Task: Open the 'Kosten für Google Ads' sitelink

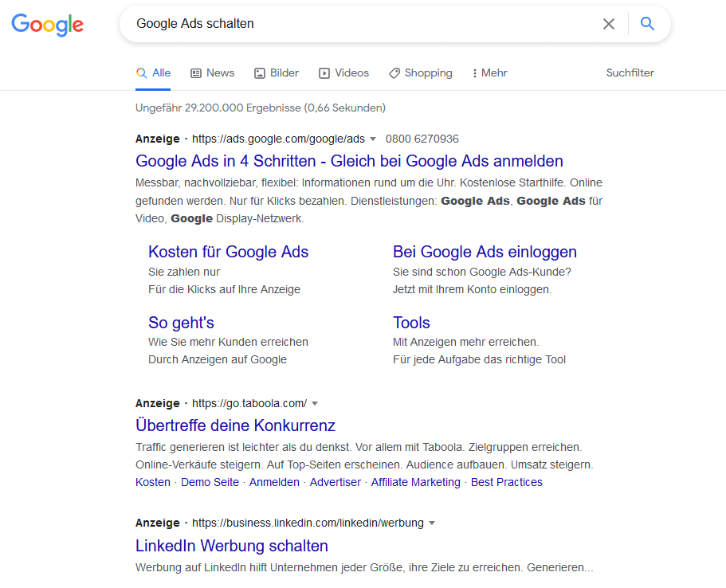Action: point(228,252)
